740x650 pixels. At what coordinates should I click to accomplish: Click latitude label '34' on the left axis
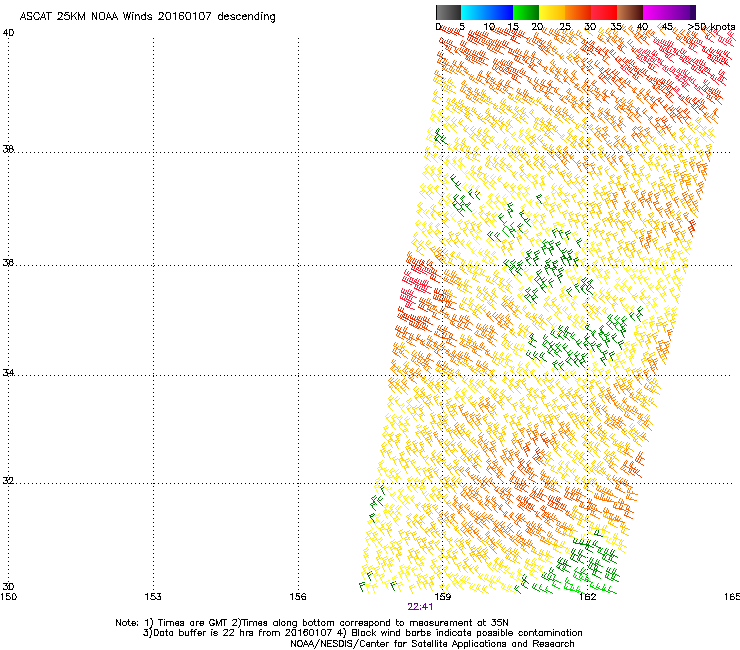coord(8,373)
